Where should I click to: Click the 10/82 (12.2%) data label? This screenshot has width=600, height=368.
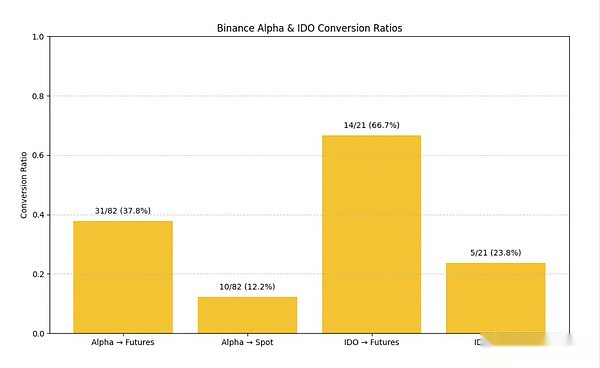click(247, 287)
